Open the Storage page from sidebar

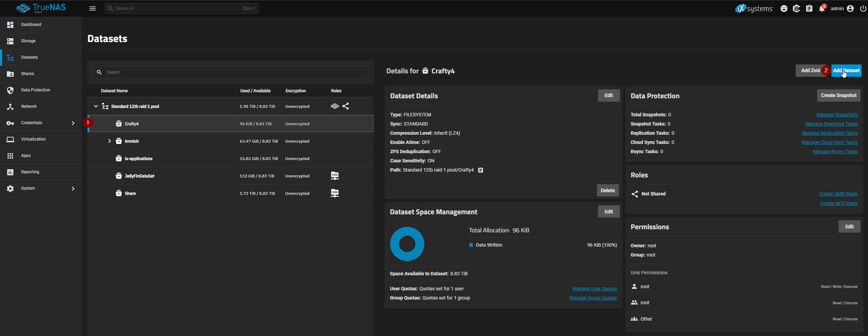[x=28, y=41]
